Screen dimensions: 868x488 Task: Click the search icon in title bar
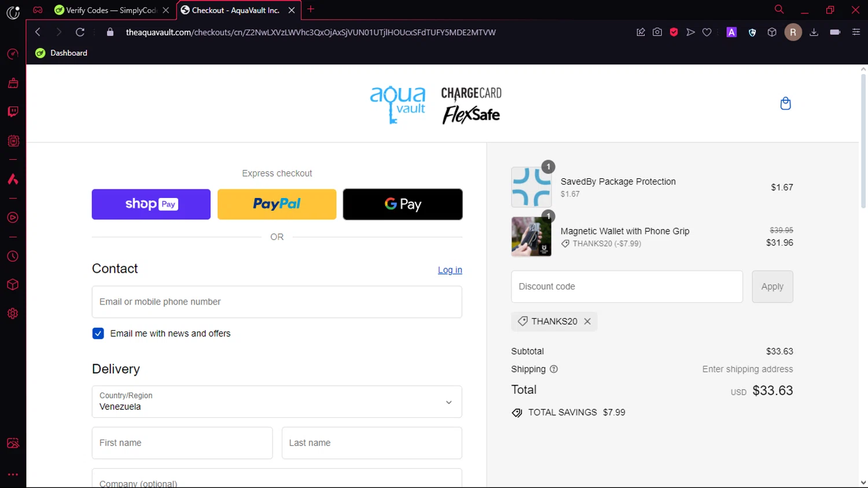(779, 10)
